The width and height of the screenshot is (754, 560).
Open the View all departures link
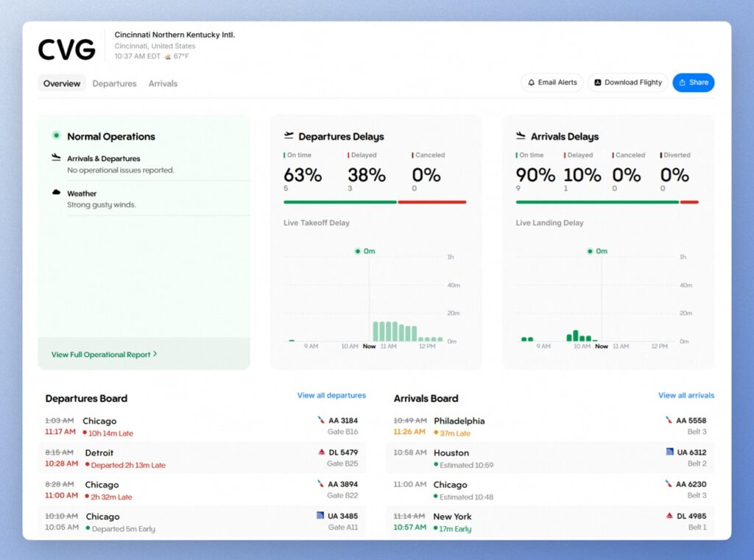pyautogui.click(x=331, y=396)
